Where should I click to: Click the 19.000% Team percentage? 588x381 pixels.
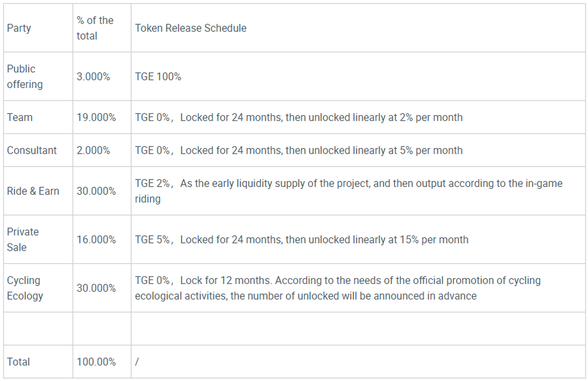[x=96, y=118]
